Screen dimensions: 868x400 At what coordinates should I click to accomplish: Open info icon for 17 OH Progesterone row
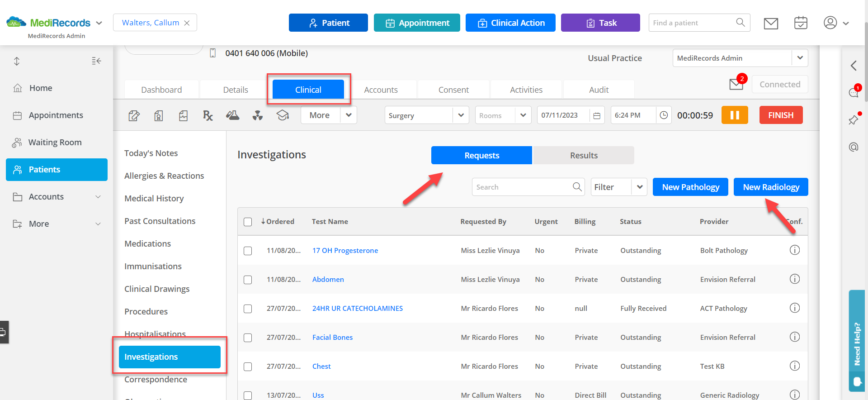pos(795,250)
